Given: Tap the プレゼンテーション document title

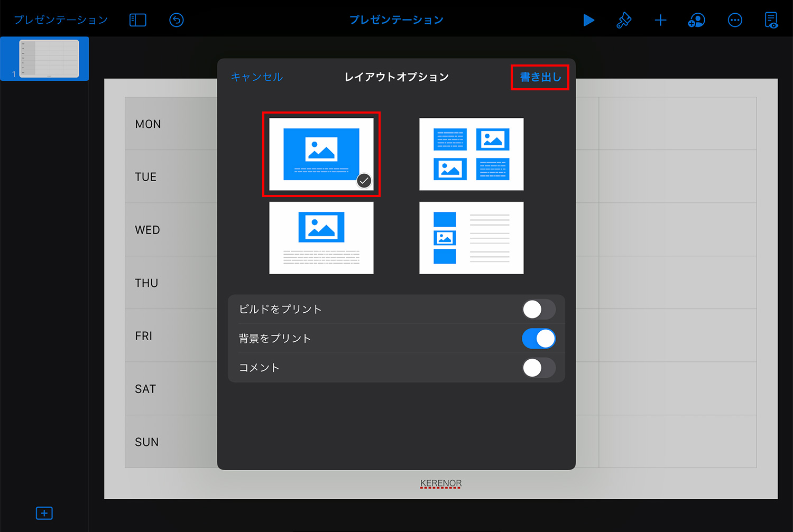Looking at the screenshot, I should (x=396, y=20).
